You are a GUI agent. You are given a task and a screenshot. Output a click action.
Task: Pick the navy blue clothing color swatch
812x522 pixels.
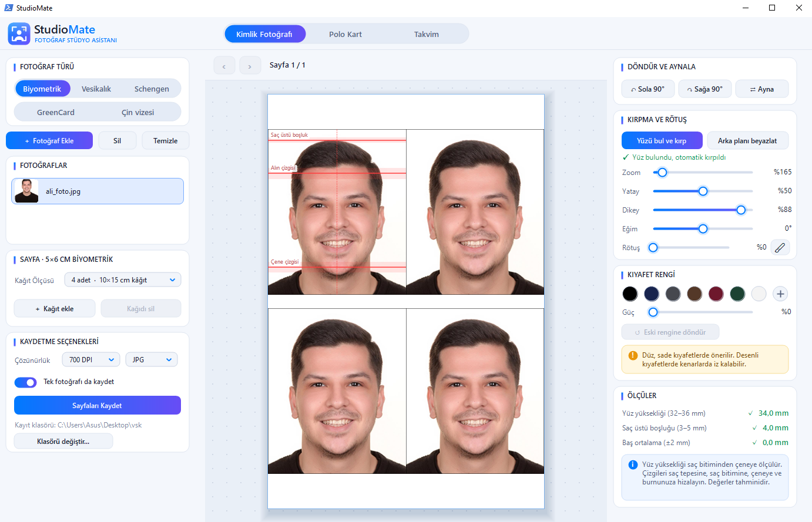click(652, 294)
